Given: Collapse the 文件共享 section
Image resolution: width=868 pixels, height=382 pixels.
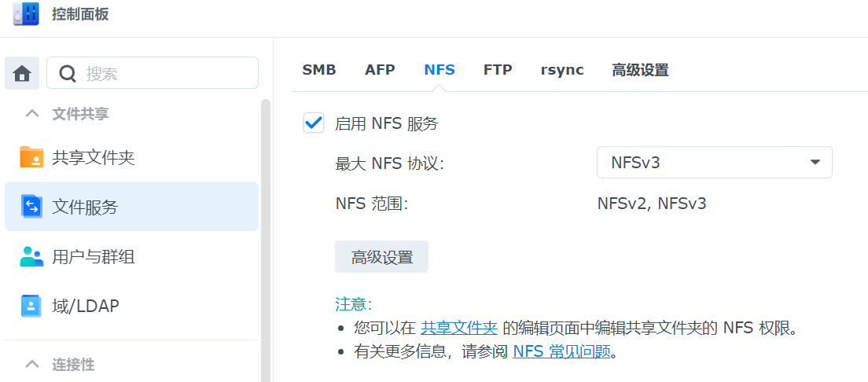Looking at the screenshot, I should point(32,114).
